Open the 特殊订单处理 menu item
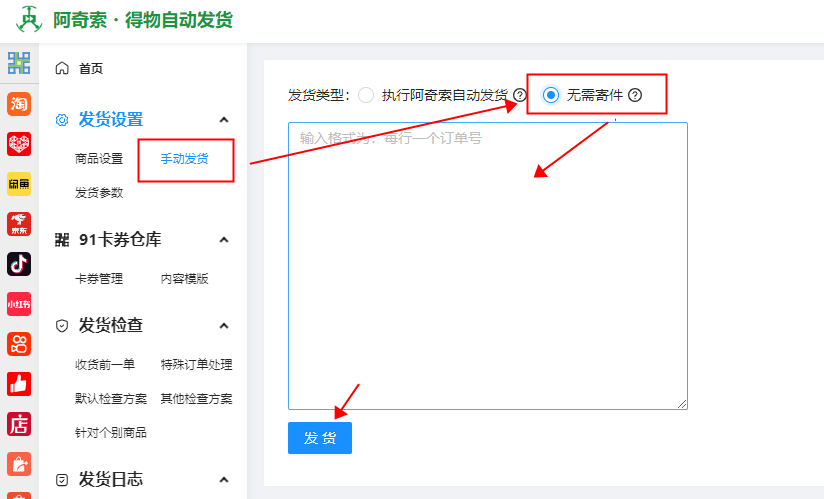 pos(197,365)
